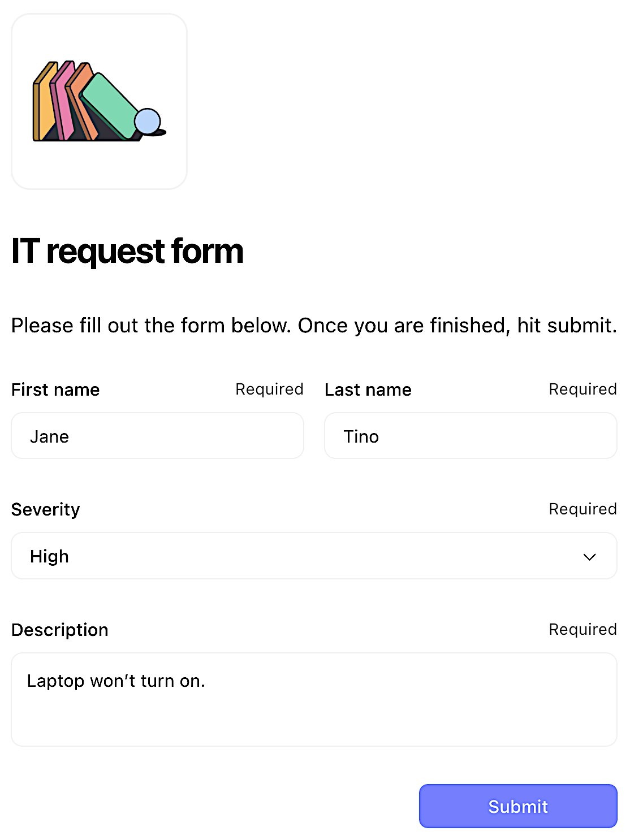Click the Required tag beside Description
This screenshot has height=840, width=630.
click(x=582, y=629)
